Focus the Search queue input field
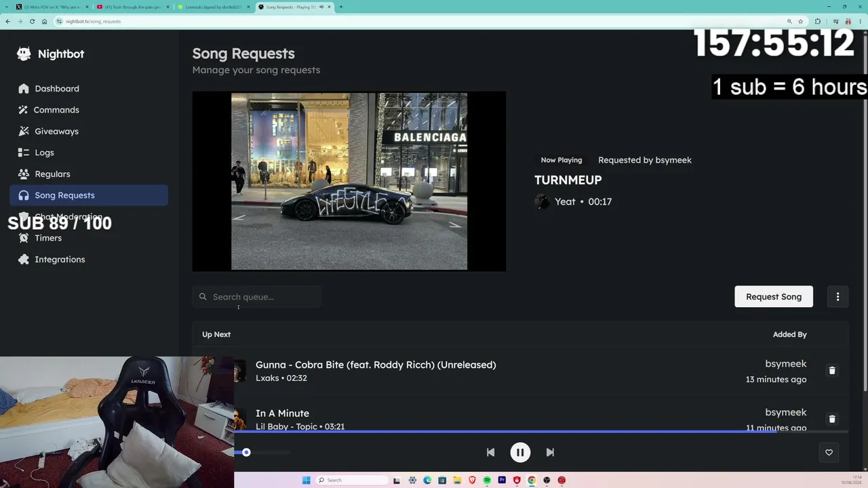Image resolution: width=868 pixels, height=488 pixels. 257,297
